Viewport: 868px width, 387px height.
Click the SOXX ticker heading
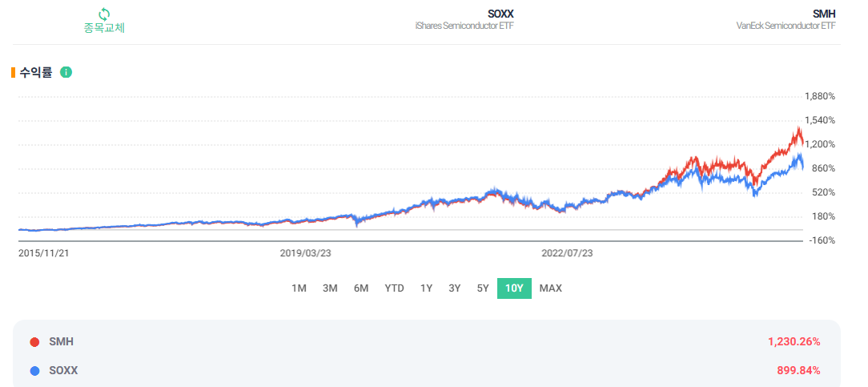(501, 14)
